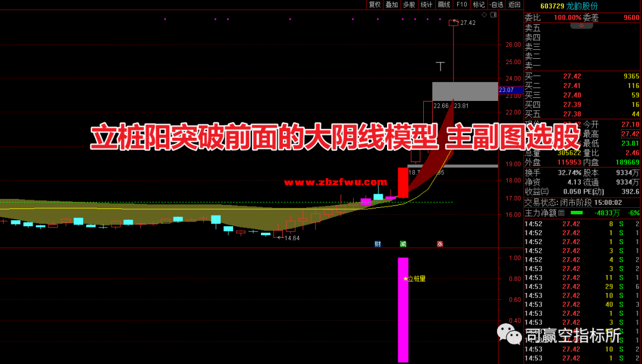
Task: Select the 叠加 overlay toolbar button
Action: pos(392,5)
